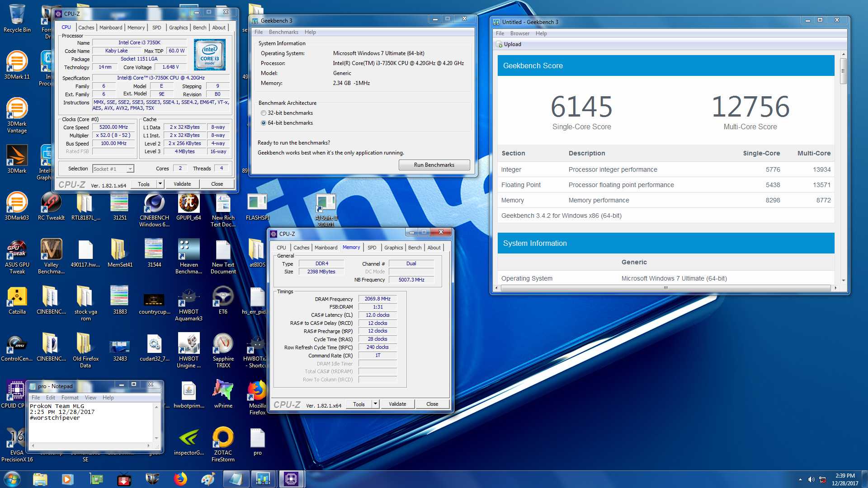This screenshot has height=488, width=868.
Task: Open the Browser menu in the Geekbench results window
Action: pyautogui.click(x=519, y=33)
